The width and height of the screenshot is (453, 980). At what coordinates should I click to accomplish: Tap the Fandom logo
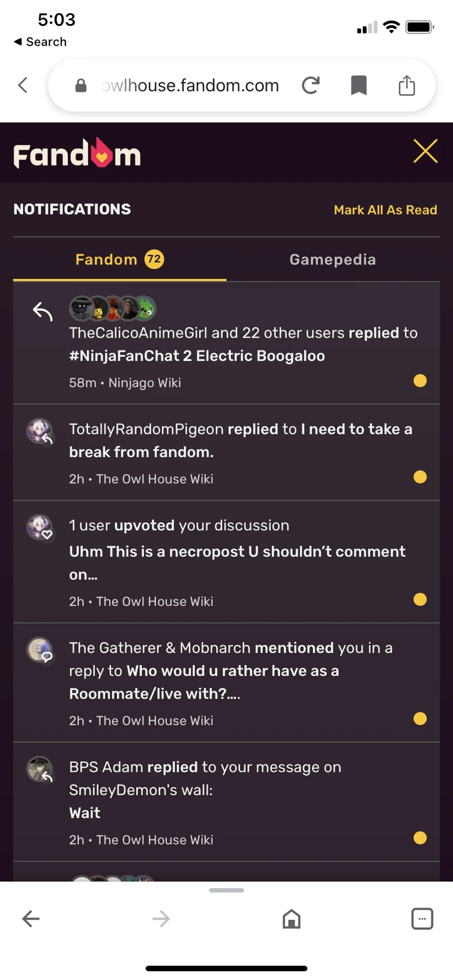pyautogui.click(x=77, y=154)
